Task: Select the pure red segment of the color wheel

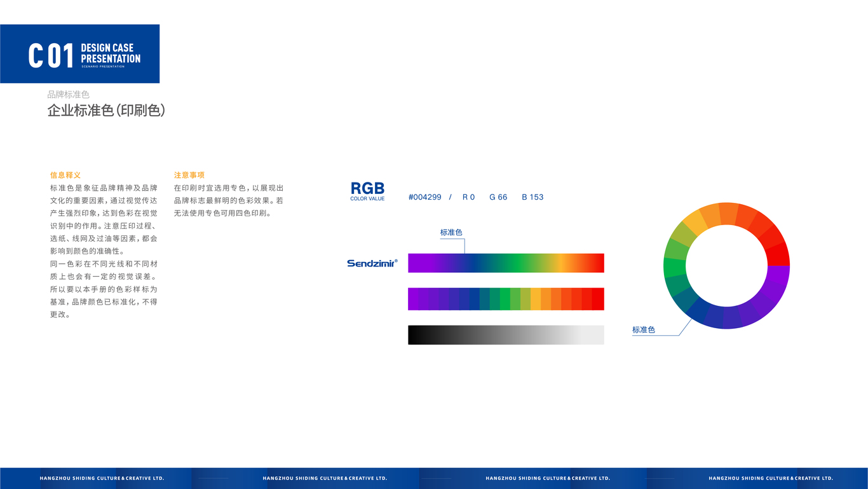Action: pos(778,254)
